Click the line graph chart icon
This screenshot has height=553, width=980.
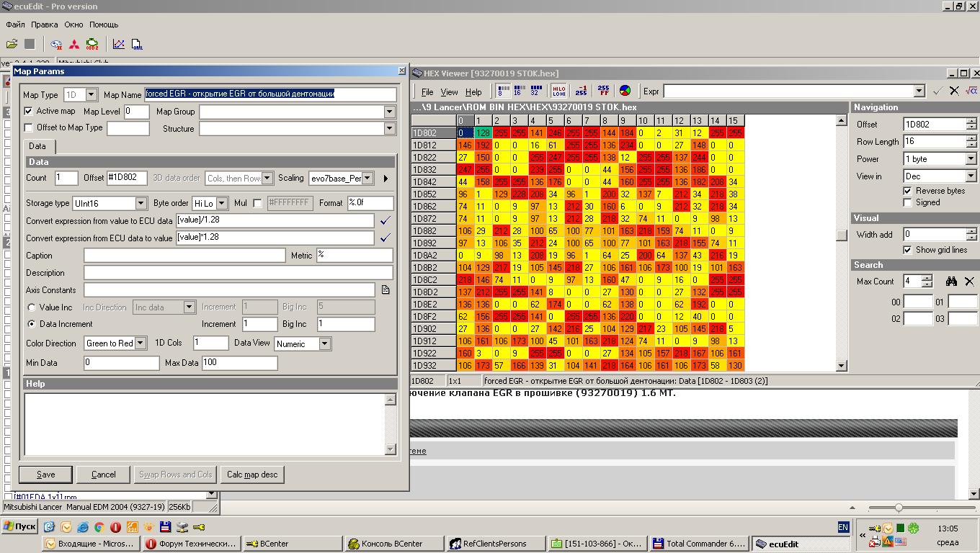click(x=118, y=45)
